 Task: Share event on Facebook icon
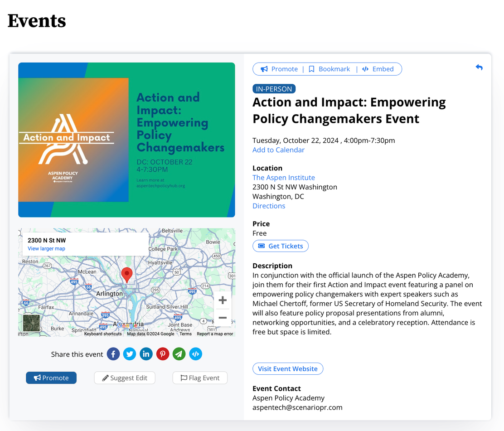[113, 354]
